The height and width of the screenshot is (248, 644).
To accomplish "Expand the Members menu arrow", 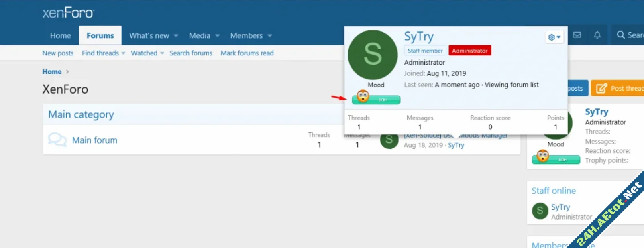I will [270, 36].
